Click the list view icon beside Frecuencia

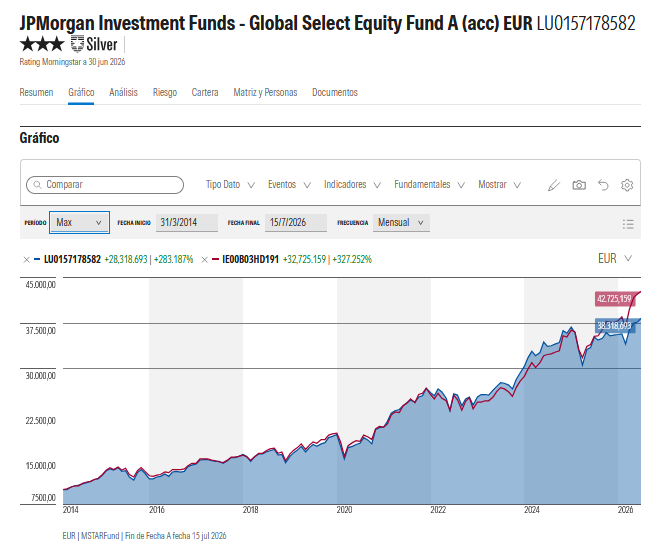click(628, 224)
